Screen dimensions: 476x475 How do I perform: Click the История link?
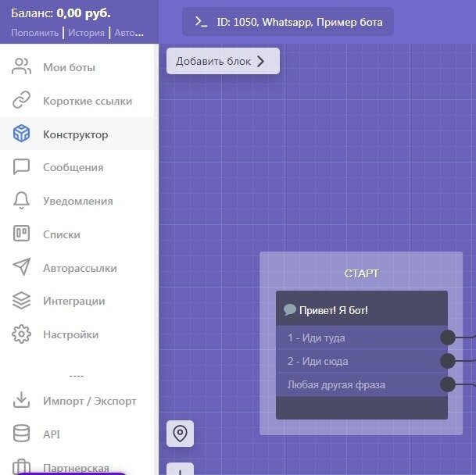click(86, 33)
